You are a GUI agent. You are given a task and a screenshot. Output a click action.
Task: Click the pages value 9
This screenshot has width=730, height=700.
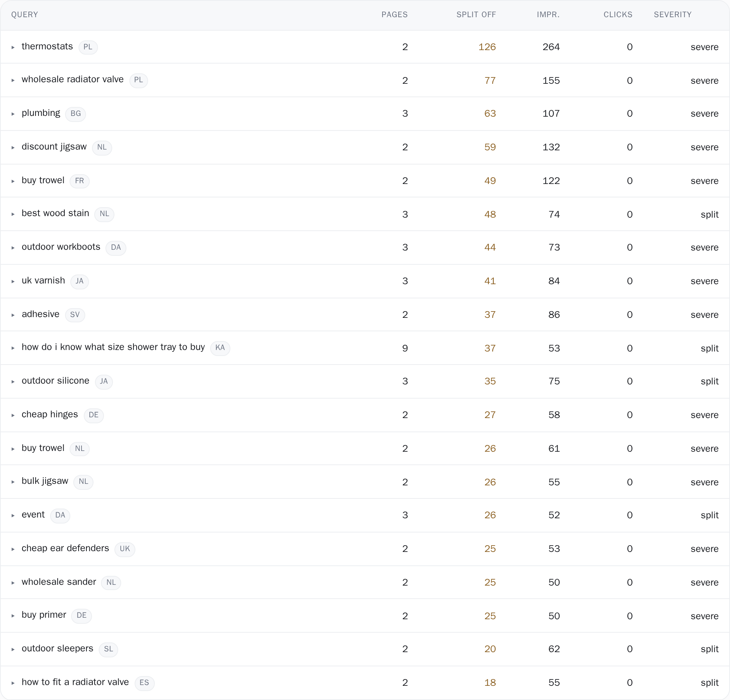point(405,349)
